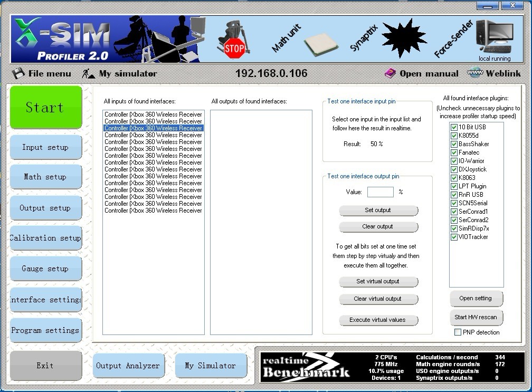The height and width of the screenshot is (392, 532).
Task: Click the Value percent input field
Action: 381,192
